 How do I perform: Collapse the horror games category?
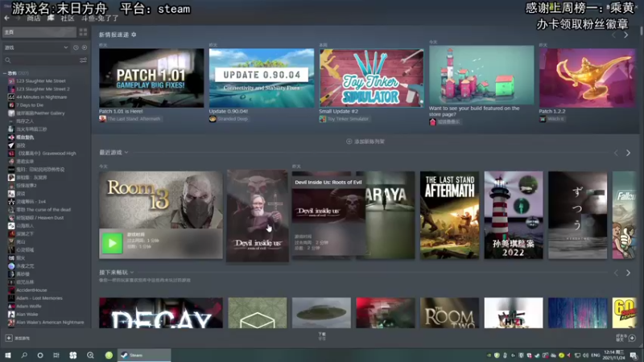[5, 73]
